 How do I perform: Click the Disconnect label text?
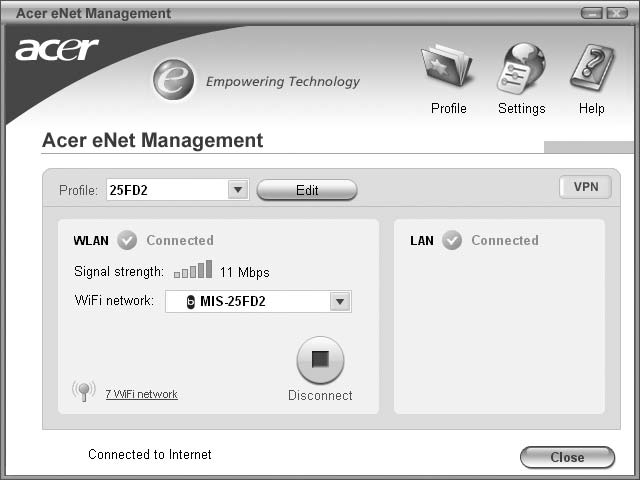[x=320, y=395]
